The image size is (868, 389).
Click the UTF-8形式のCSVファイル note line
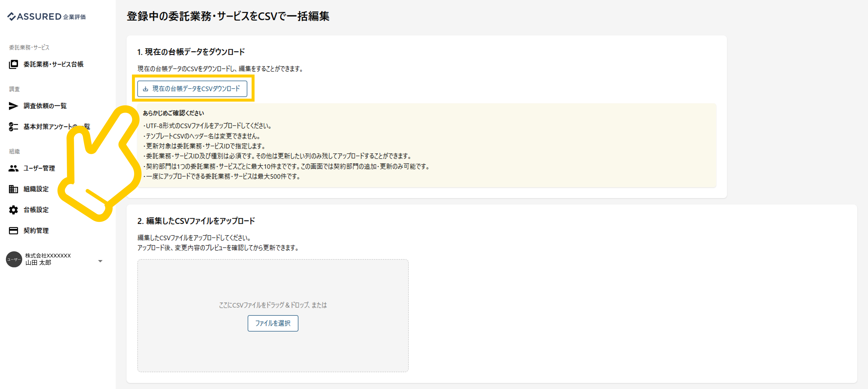point(208,126)
